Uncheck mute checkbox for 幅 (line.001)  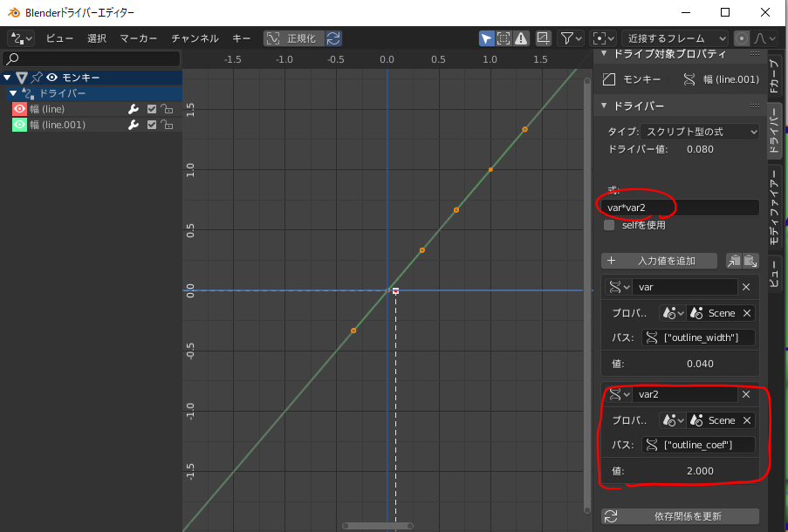coord(152,125)
